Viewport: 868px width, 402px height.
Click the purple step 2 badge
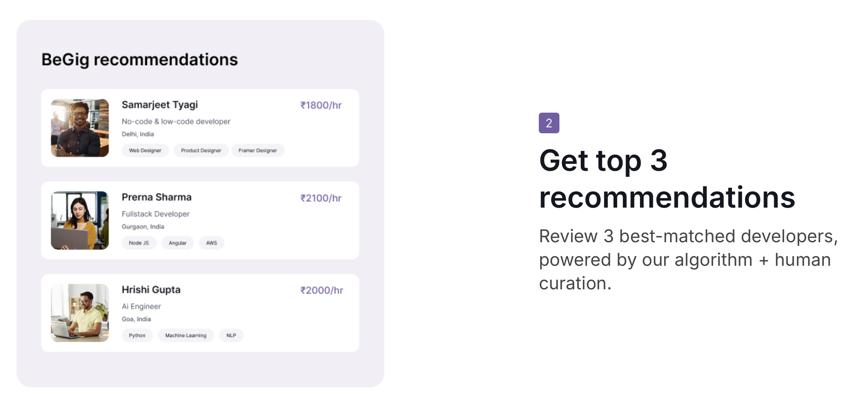[549, 123]
